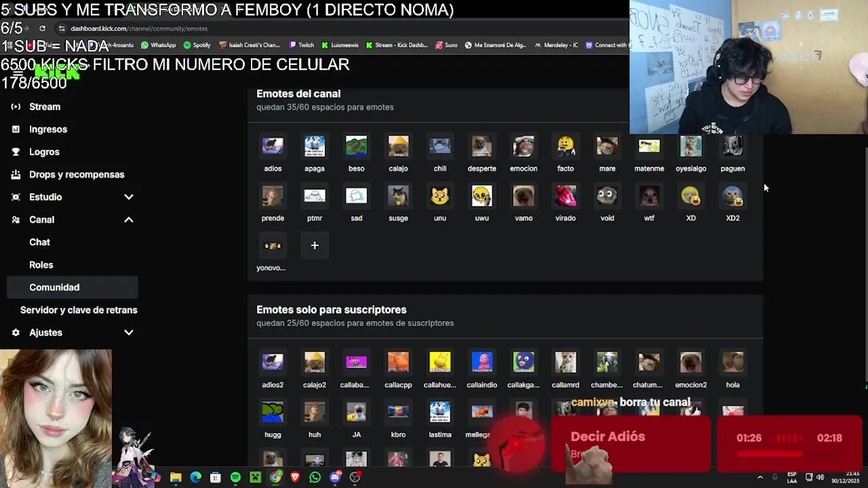The image size is (868, 488).
Task: Open the Luismeewis bookmark
Action: tap(340, 45)
